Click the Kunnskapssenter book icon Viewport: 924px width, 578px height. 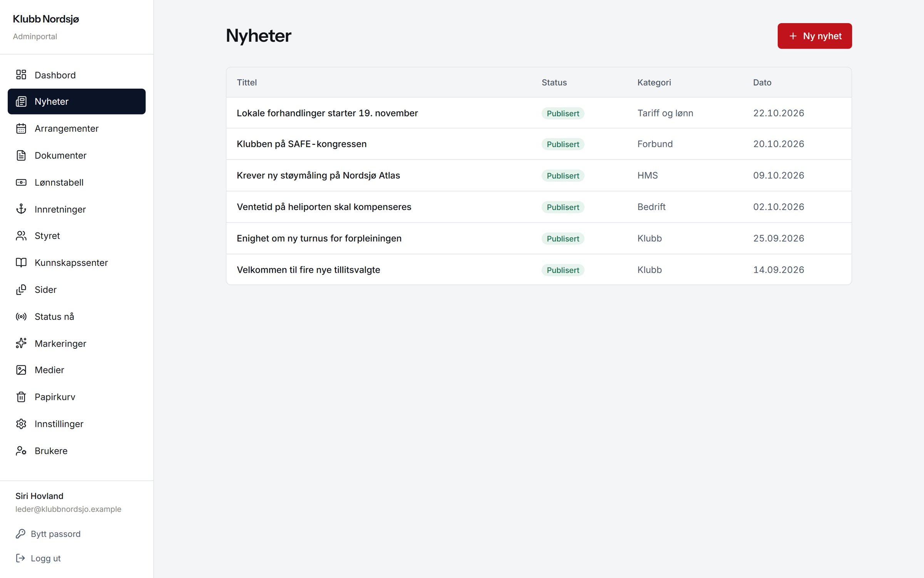pyautogui.click(x=21, y=262)
